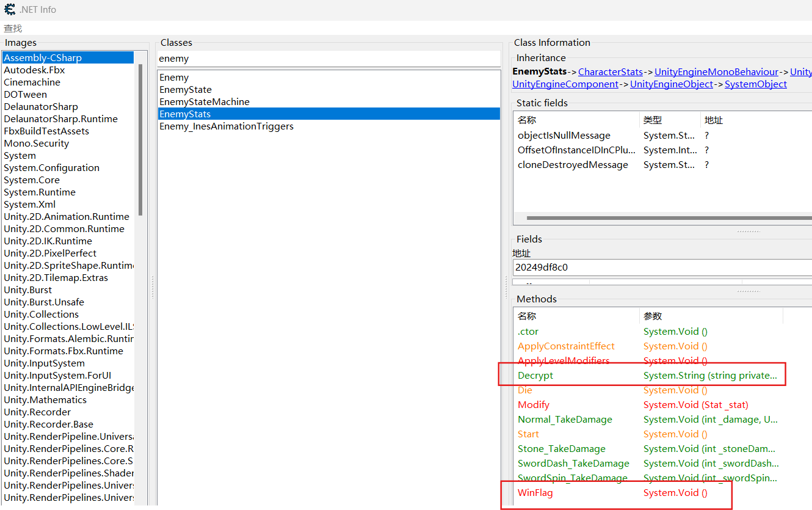This screenshot has width=812, height=510.
Task: Click the Cheat Engine icon in title bar
Action: click(10, 10)
